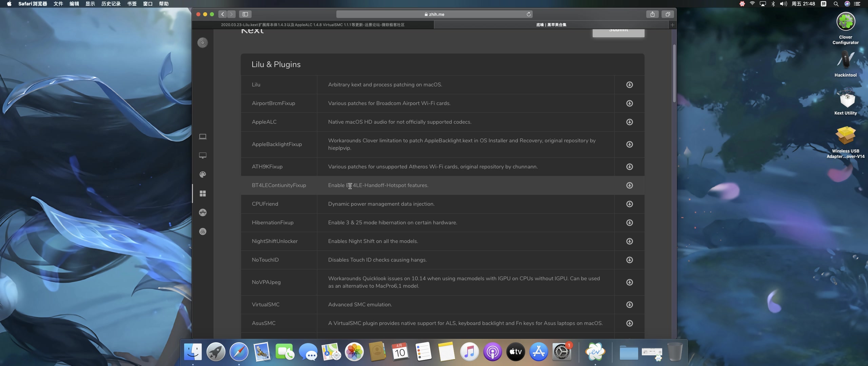Download the AppleALC kext
The image size is (868, 366).
tap(629, 122)
